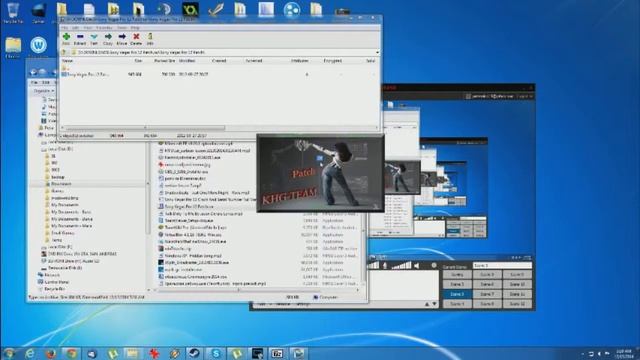Sort 7-Zip list by Size column
This screenshot has width=640, height=360.
point(138,60)
